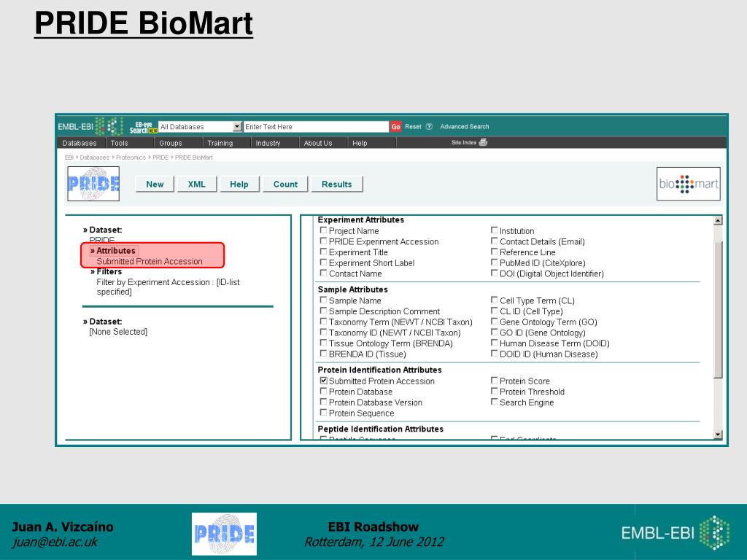Screen dimensions: 747x560
Task: Click the help question mark near Reset
Action: tap(429, 127)
